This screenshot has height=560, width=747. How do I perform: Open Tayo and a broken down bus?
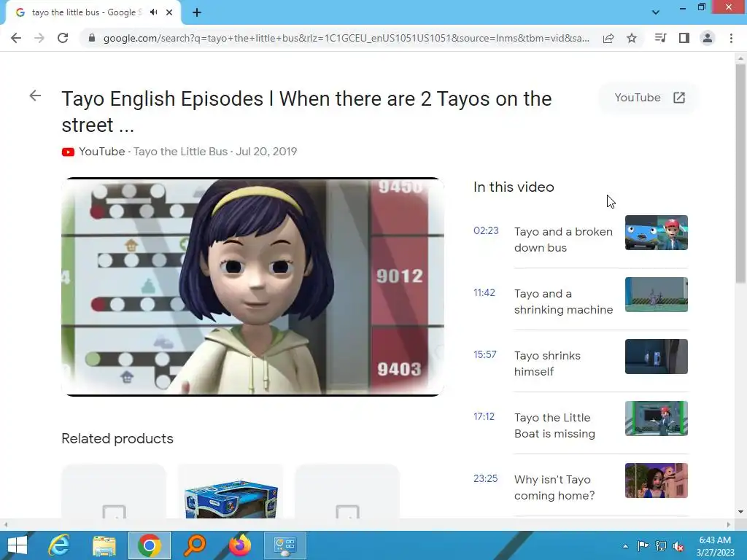coord(563,239)
